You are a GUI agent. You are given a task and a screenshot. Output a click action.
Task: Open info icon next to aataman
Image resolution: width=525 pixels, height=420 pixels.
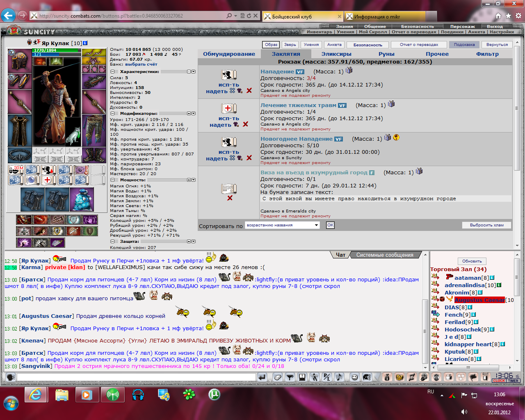click(x=492, y=278)
